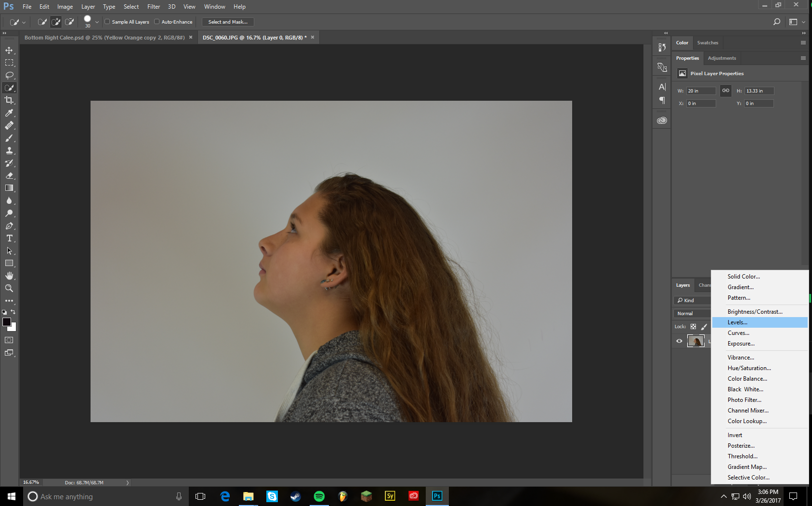Select the Crop tool

click(9, 100)
